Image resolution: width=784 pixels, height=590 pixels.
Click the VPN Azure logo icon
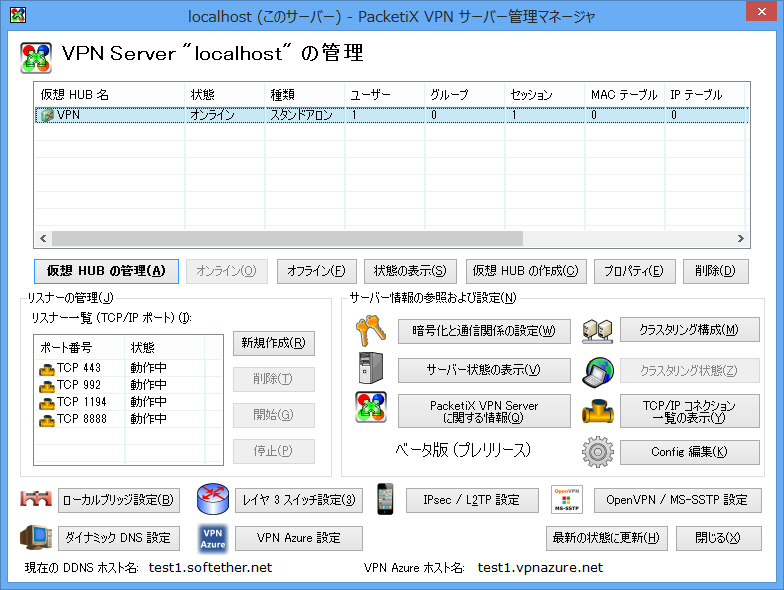(213, 538)
